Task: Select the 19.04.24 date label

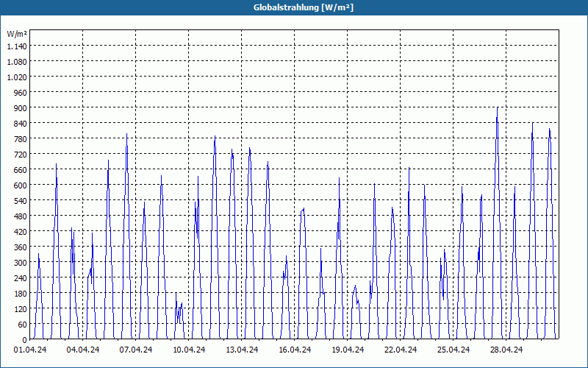Action: pos(347,350)
